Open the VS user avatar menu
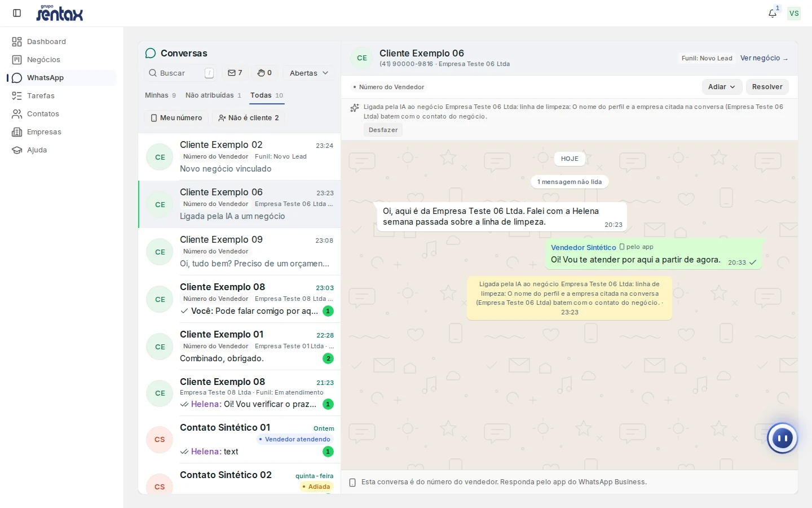 [x=794, y=13]
